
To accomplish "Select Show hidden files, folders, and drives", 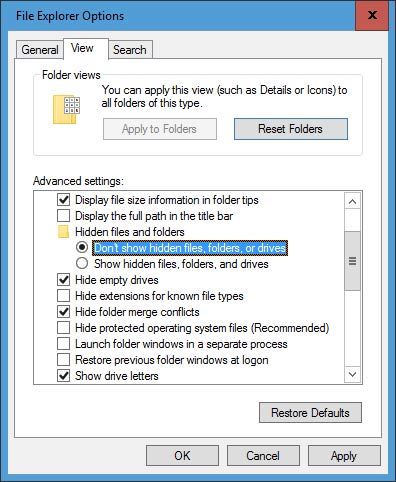I will coord(82,264).
